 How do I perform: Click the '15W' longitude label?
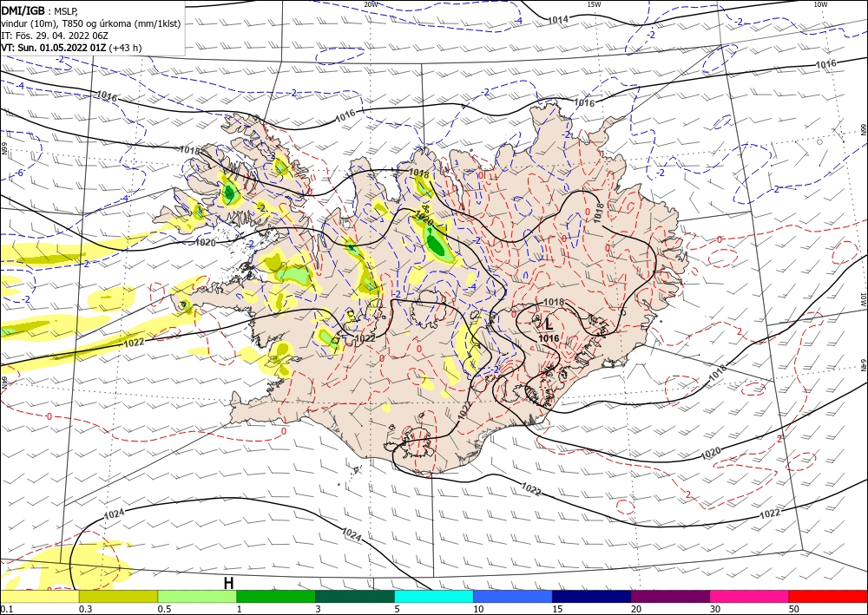click(594, 4)
